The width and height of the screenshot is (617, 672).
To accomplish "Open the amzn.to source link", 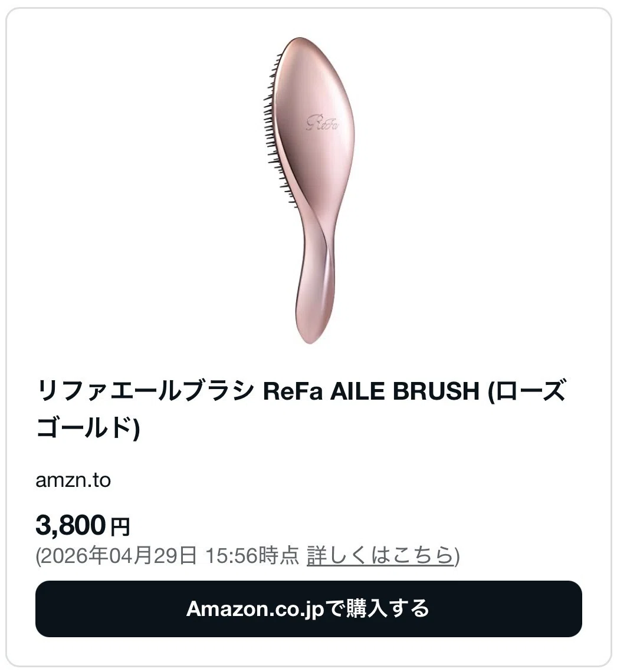I will click(73, 480).
